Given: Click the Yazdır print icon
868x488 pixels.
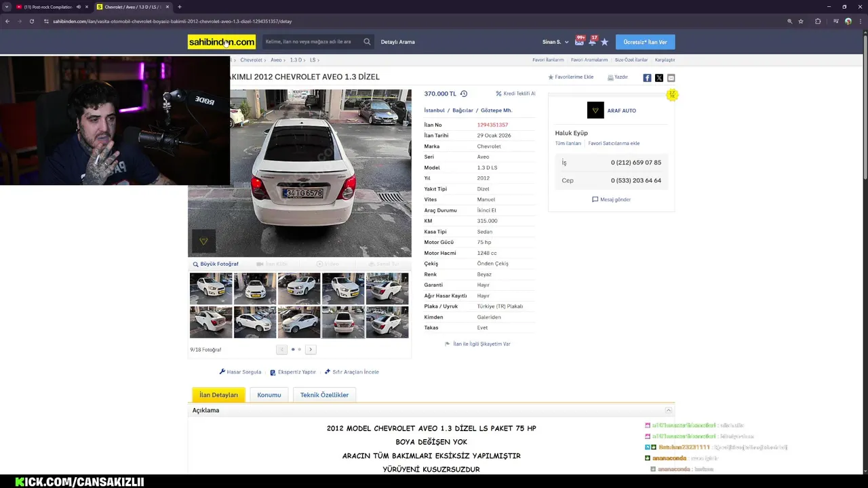Looking at the screenshot, I should (x=618, y=77).
